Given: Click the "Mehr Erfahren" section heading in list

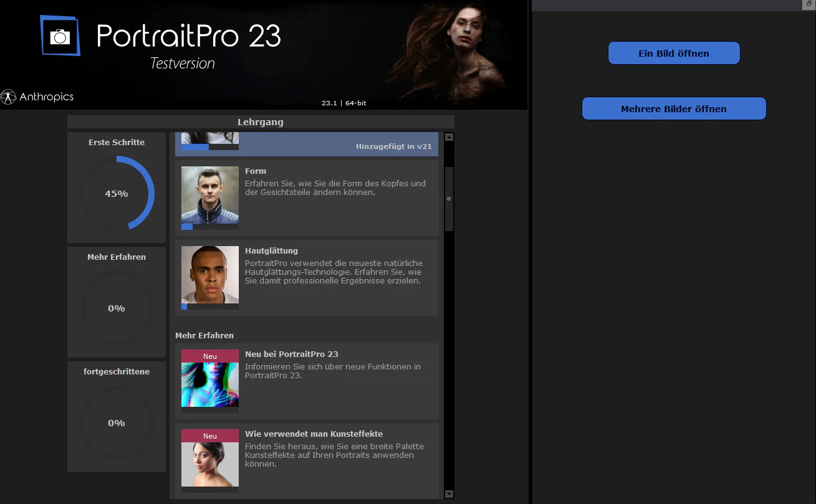Looking at the screenshot, I should [x=204, y=335].
